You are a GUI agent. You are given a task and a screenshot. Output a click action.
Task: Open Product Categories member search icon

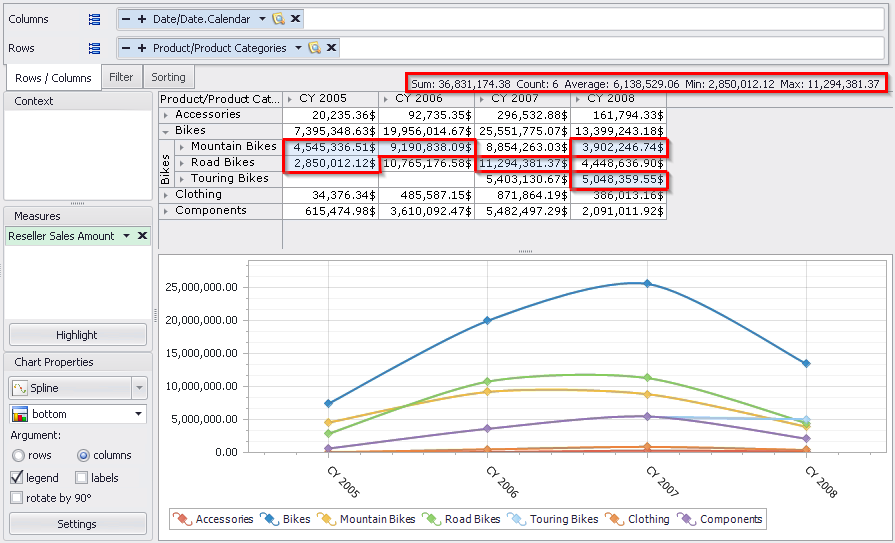click(314, 48)
